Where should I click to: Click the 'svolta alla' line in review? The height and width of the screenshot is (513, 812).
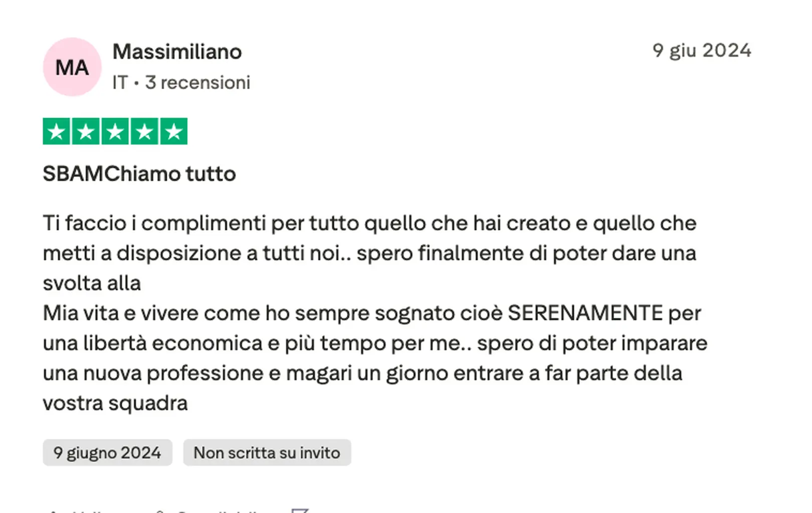(92, 283)
